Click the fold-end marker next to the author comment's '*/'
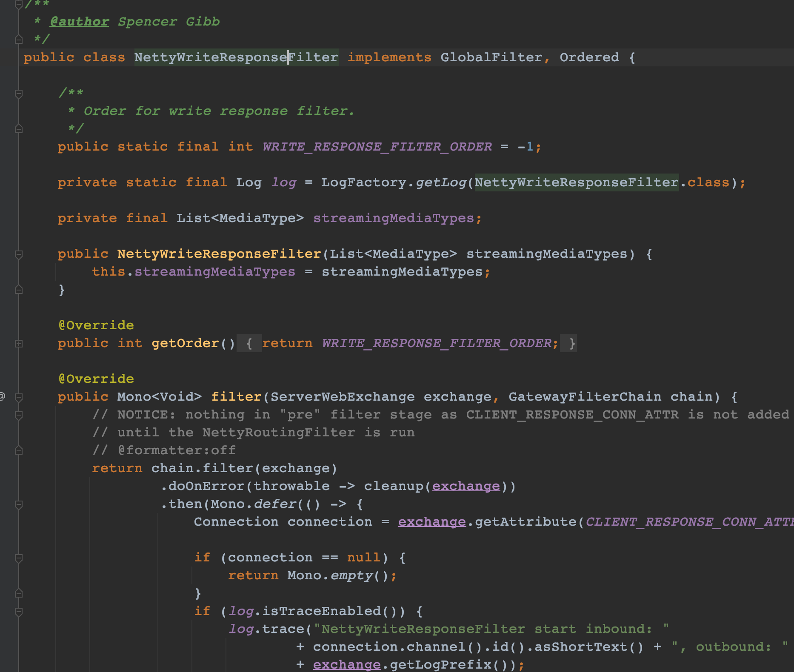Image resolution: width=794 pixels, height=672 pixels. [19, 40]
